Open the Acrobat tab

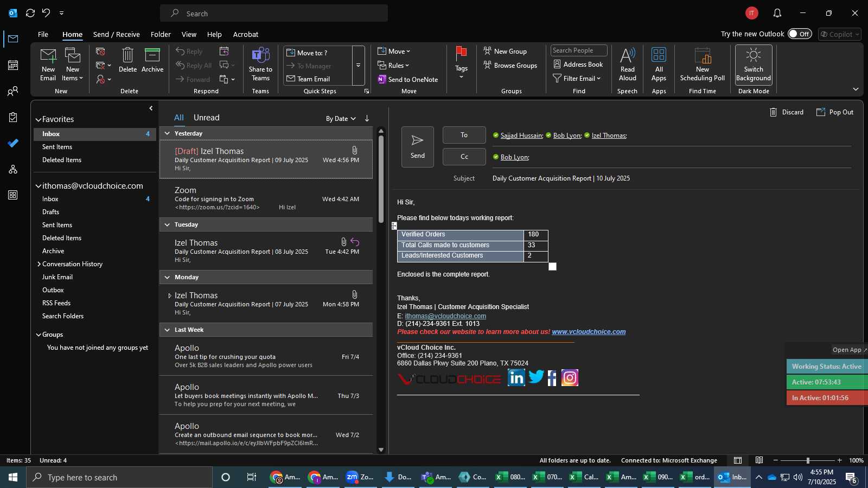click(246, 34)
